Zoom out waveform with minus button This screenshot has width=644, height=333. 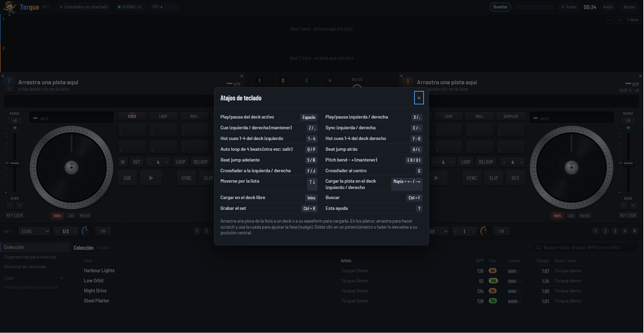(x=610, y=19)
